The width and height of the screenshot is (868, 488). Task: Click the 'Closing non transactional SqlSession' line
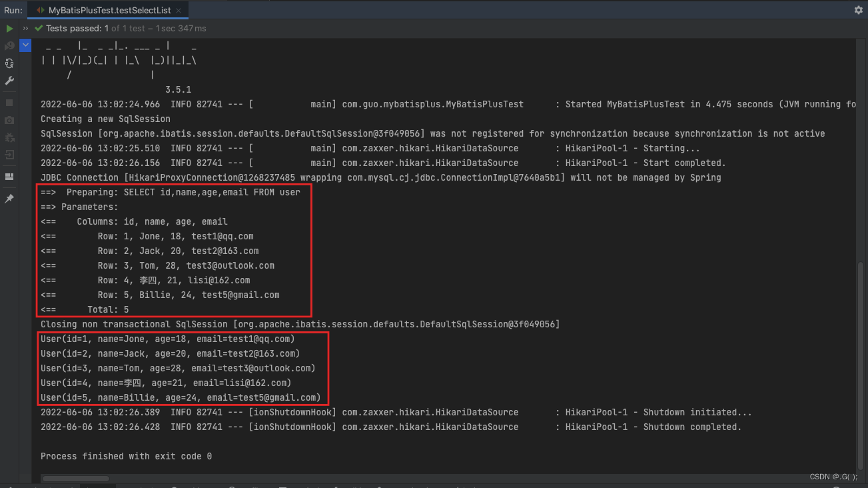[x=300, y=324]
